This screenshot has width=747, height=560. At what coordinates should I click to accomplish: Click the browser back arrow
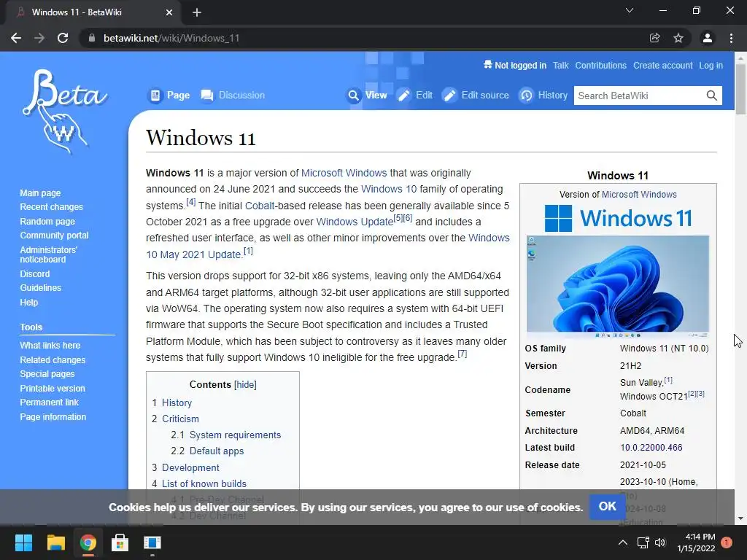coord(16,38)
